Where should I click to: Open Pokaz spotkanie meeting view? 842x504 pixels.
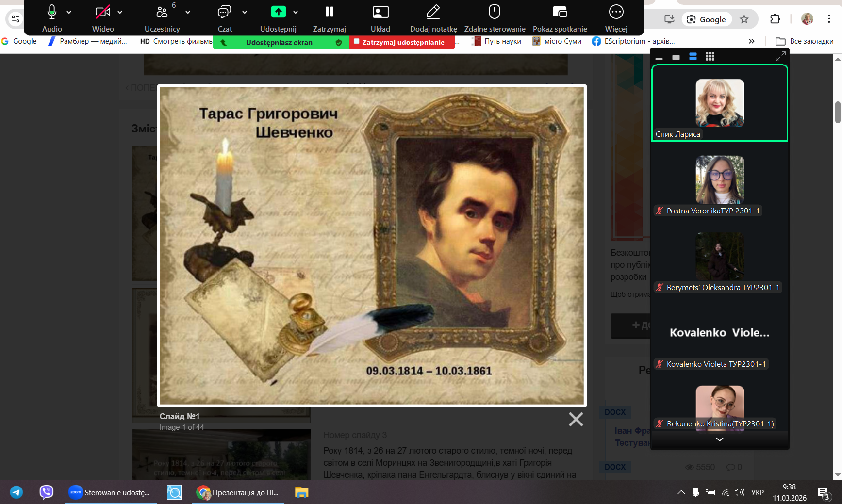click(560, 12)
